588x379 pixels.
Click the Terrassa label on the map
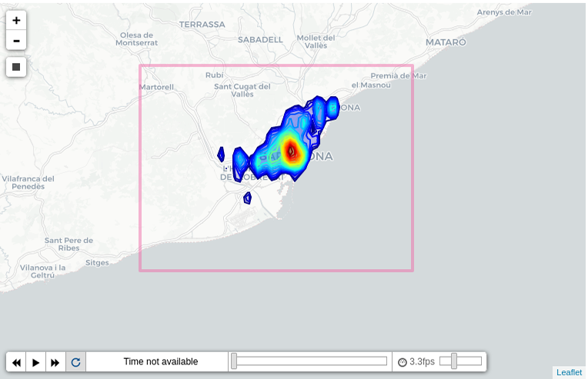click(x=202, y=25)
